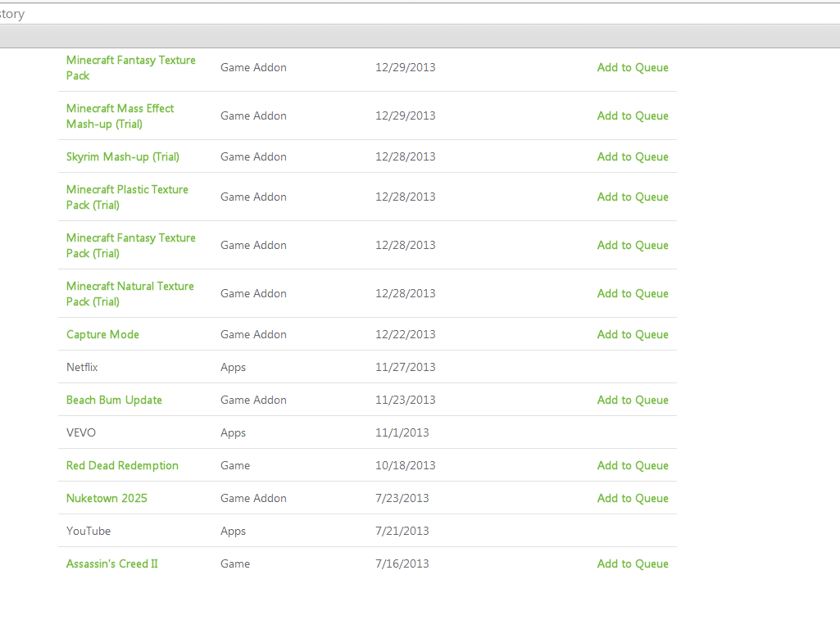The width and height of the screenshot is (840, 620).
Task: Open Minecraft Fantasy Texture Pack (Trial) link
Action: coord(131,245)
